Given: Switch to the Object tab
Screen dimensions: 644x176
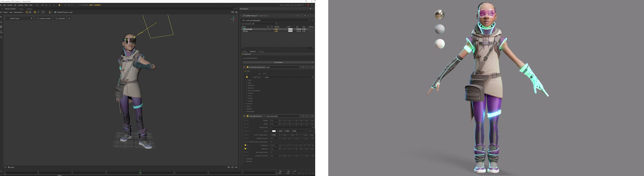Looking at the screenshot, I should [x=245, y=52].
